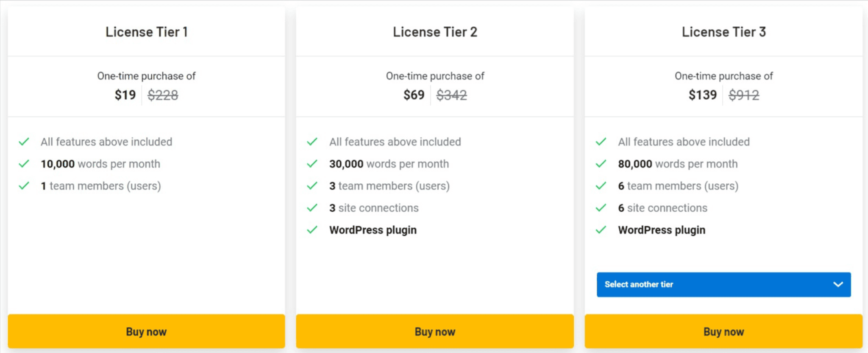Open the Select another tier dropdown
Viewport: 868px width, 353px height.
(723, 284)
